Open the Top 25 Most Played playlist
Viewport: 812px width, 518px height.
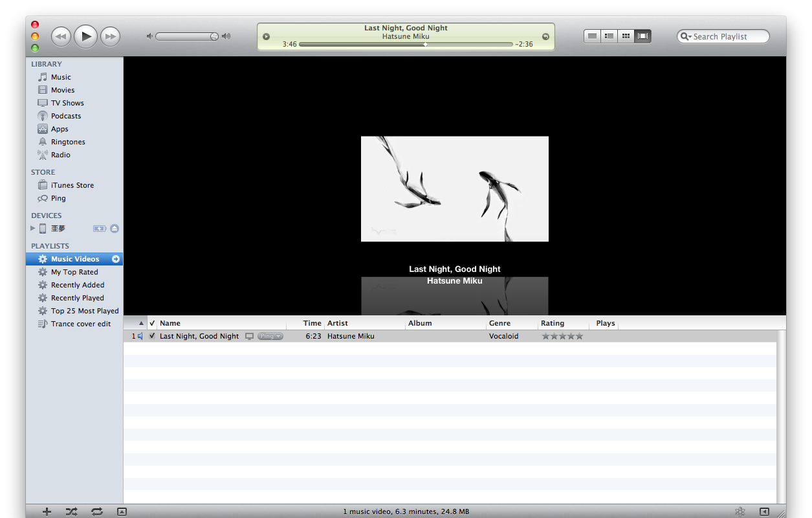point(85,311)
